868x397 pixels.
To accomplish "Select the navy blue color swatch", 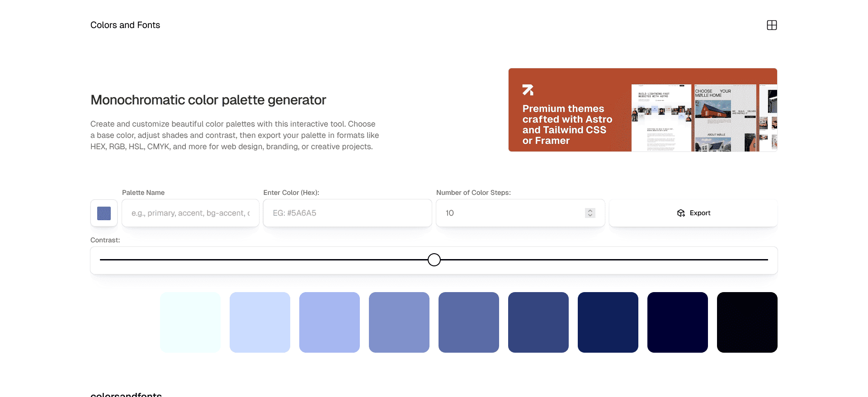I will pyautogui.click(x=608, y=322).
